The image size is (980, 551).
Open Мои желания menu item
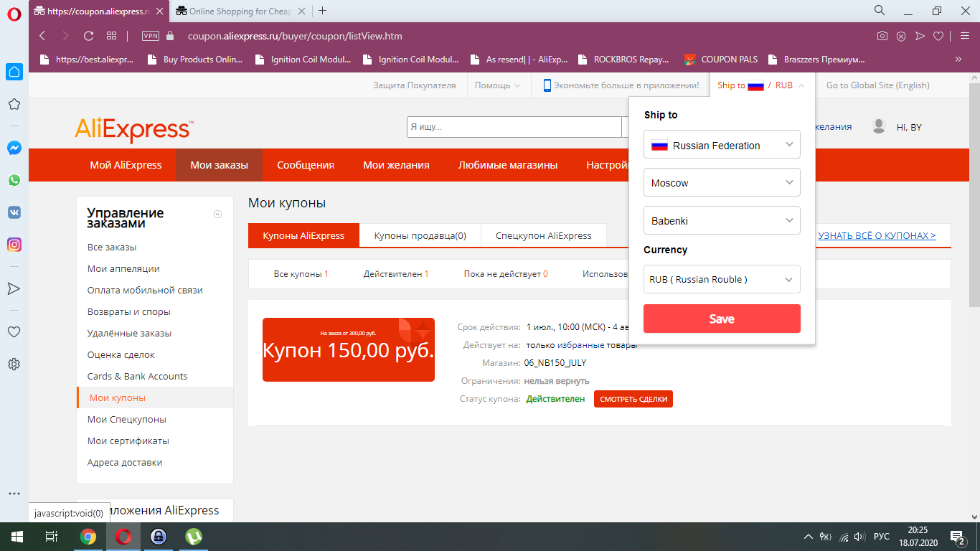click(x=396, y=165)
